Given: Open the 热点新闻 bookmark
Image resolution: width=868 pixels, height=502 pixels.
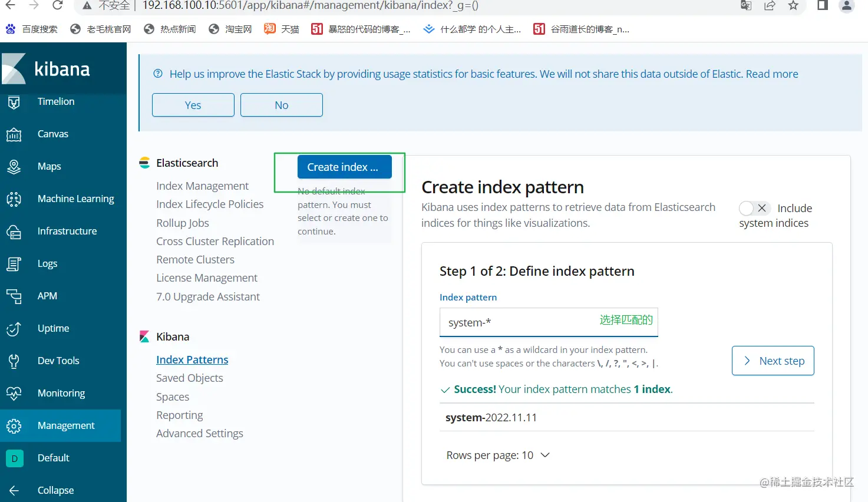Looking at the screenshot, I should [x=170, y=29].
